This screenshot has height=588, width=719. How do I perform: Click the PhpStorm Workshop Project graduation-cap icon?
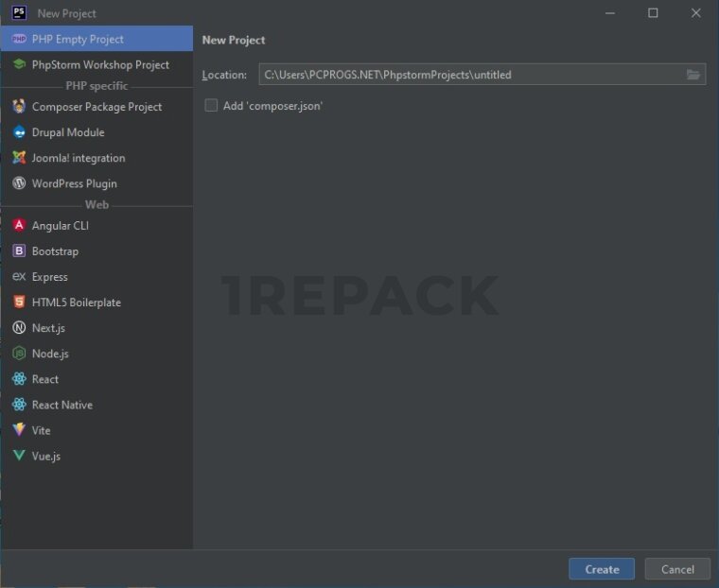click(x=18, y=65)
